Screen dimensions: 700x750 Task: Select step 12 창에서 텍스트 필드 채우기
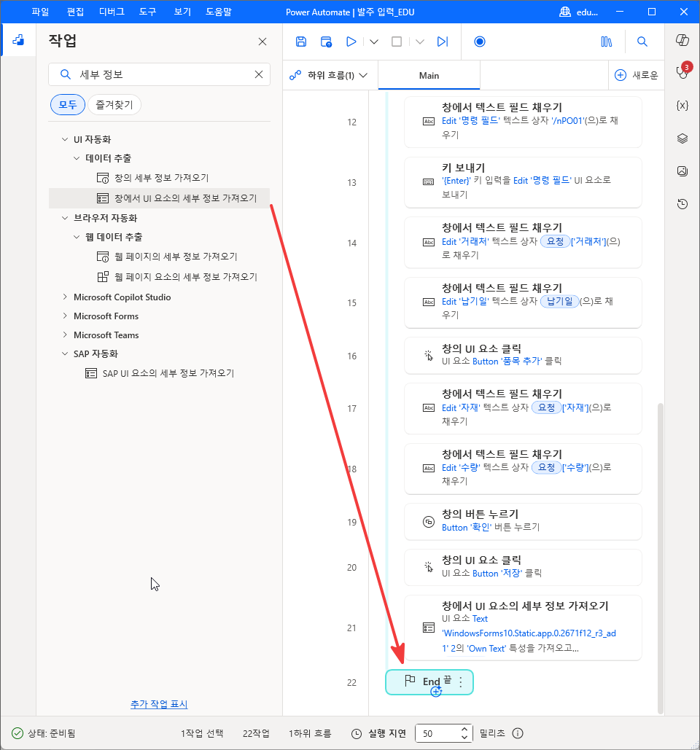click(x=523, y=122)
